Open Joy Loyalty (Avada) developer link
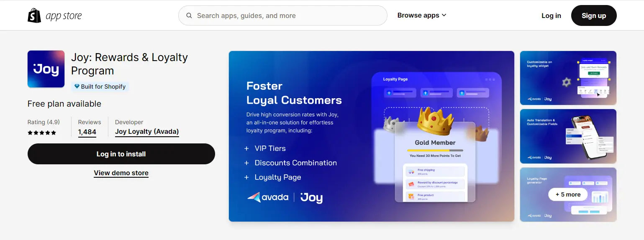 coord(147,132)
